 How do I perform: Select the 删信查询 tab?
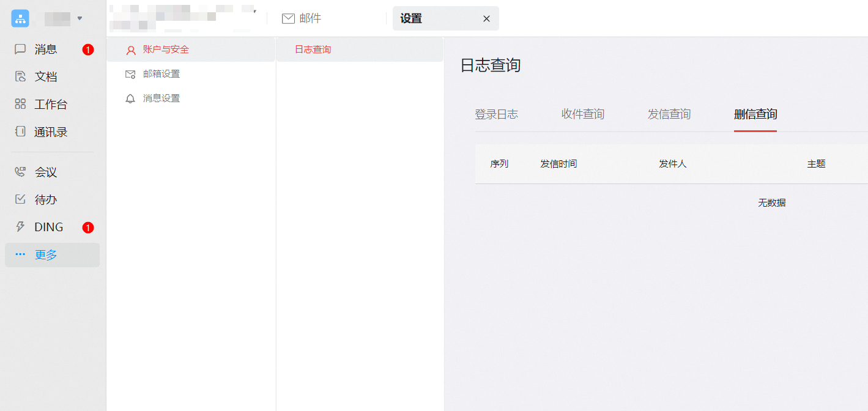(755, 114)
